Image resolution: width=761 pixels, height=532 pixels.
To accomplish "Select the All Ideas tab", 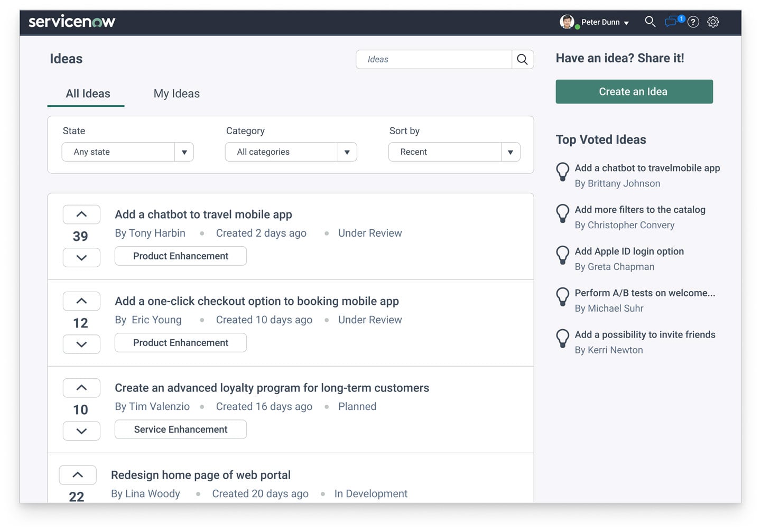I will (88, 94).
